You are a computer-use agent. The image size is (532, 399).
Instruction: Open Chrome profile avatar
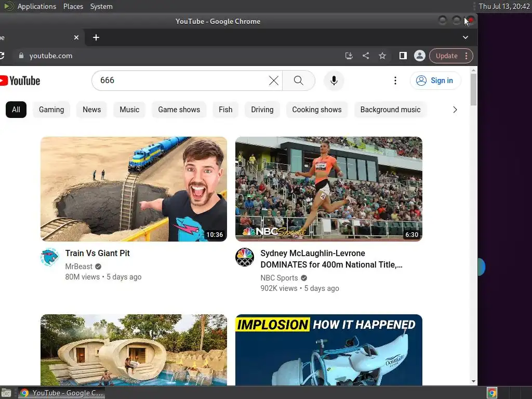[420, 56]
